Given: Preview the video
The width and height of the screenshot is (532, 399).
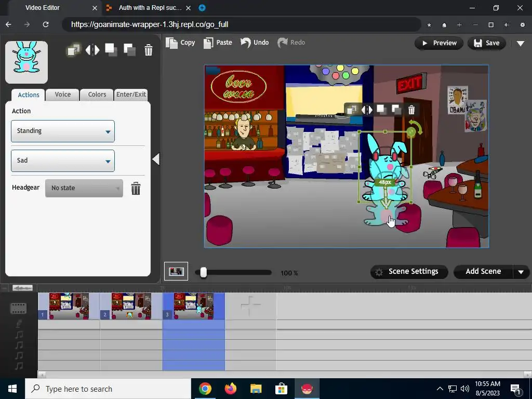Looking at the screenshot, I should (x=438, y=43).
